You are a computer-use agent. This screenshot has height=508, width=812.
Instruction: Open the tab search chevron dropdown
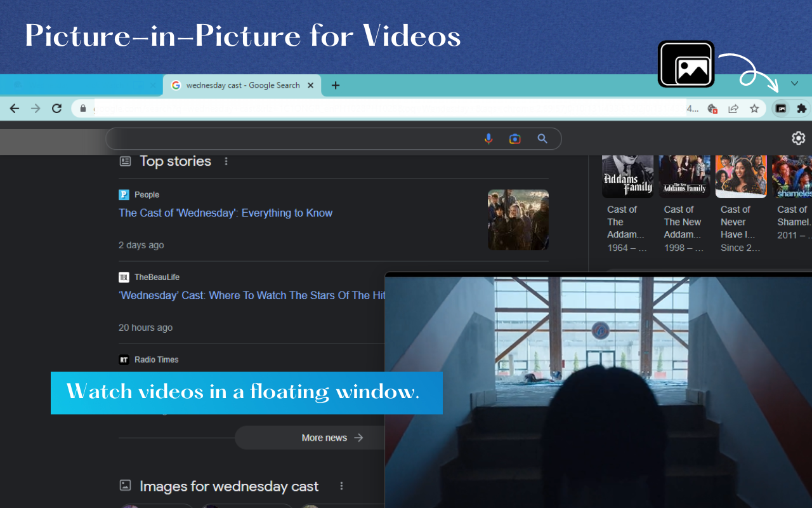click(x=794, y=84)
